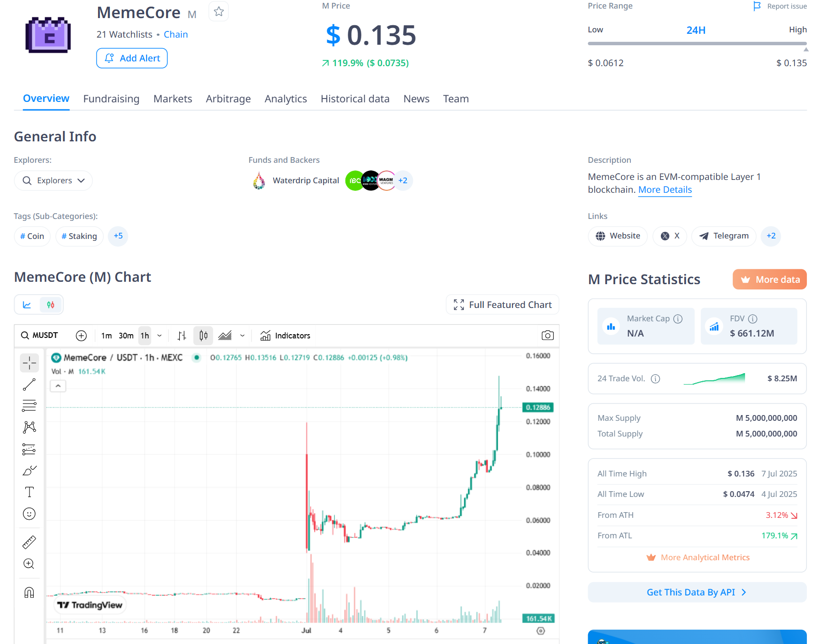Toggle the magnet mode tool
Viewport: 815px width, 644px height.
tap(29, 593)
